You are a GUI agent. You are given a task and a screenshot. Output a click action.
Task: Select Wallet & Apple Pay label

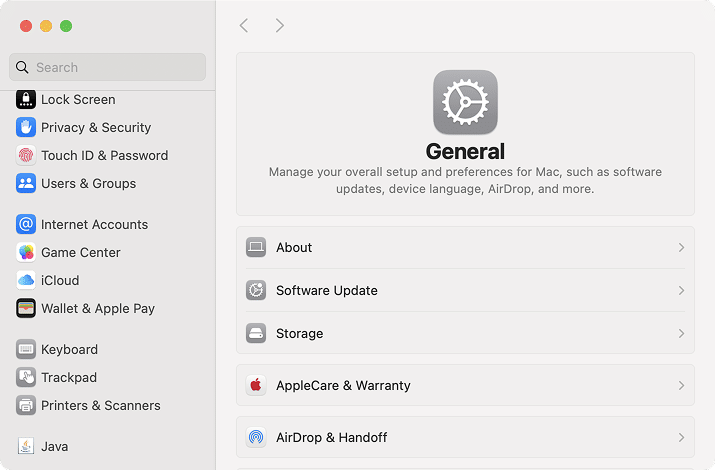98,309
